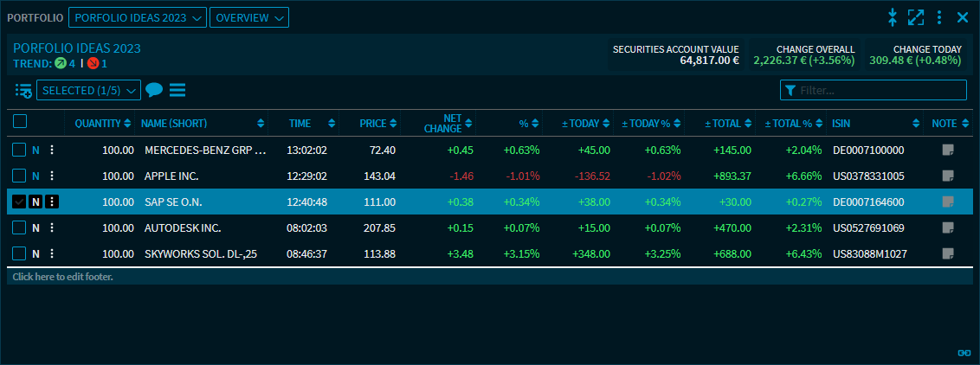Open the widget's three-dot options menu
Screen dimensions: 980x365
click(x=939, y=17)
